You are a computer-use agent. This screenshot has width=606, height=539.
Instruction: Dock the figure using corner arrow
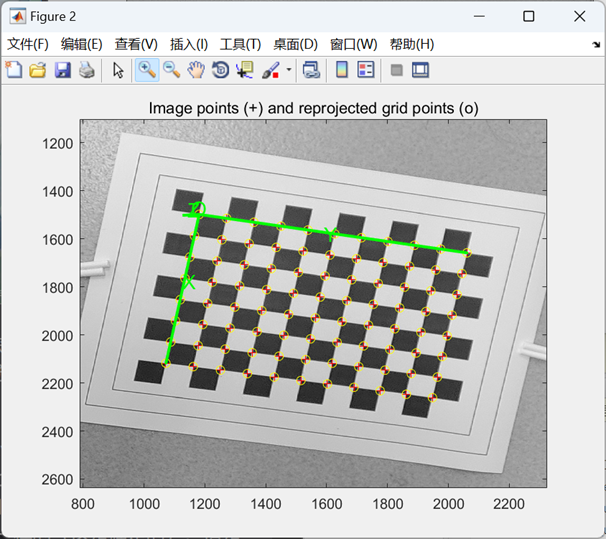coord(596,45)
